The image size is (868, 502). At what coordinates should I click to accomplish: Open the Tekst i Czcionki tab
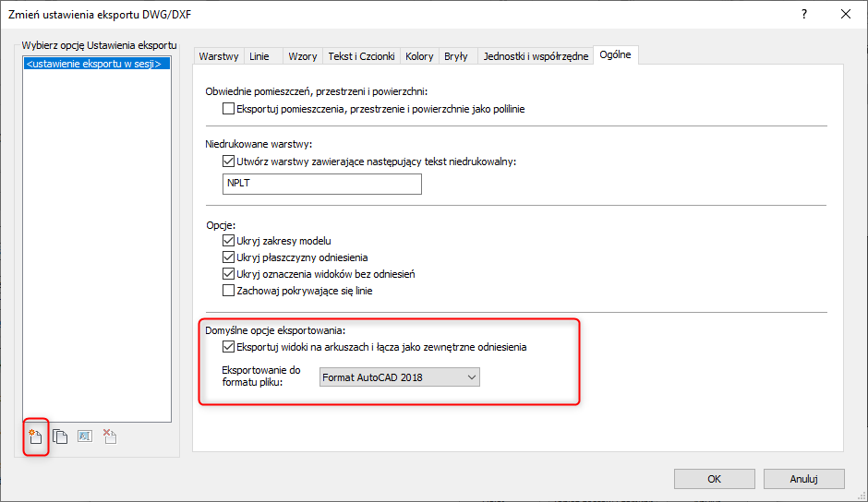361,56
